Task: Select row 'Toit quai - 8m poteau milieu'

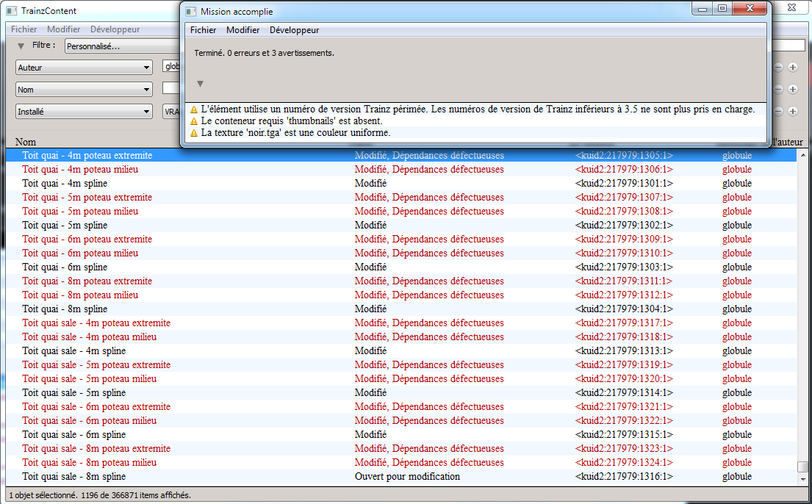Action: click(x=401, y=295)
